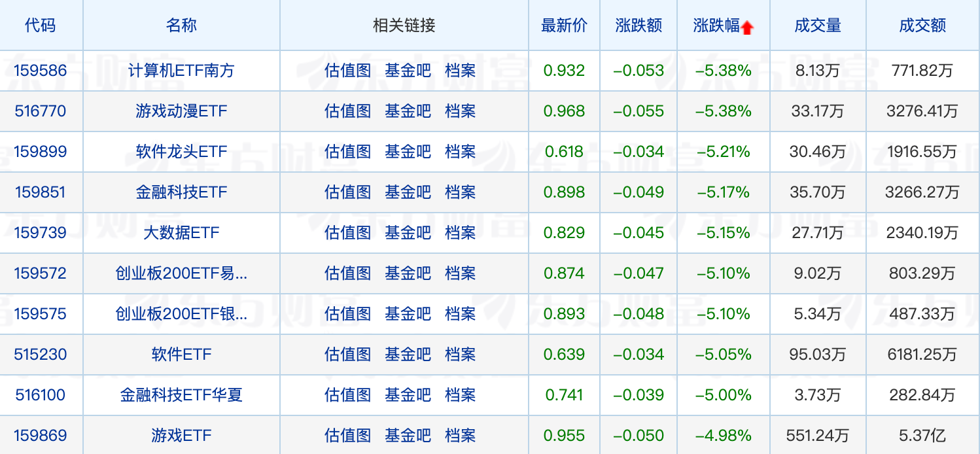Sort by 成交量 column header

pyautogui.click(x=818, y=26)
